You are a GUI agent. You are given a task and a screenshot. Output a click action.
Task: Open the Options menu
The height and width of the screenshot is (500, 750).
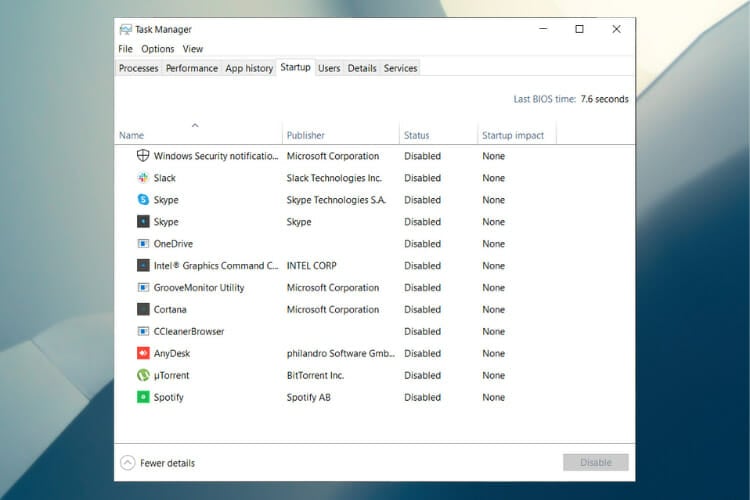157,49
